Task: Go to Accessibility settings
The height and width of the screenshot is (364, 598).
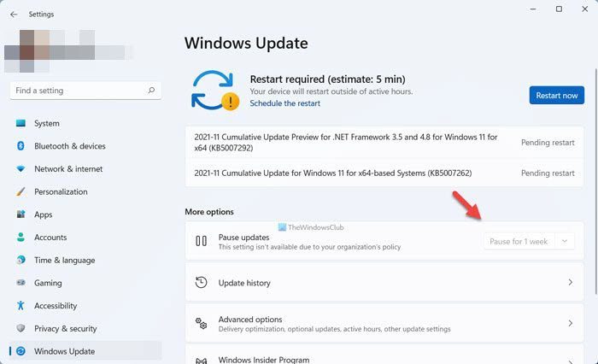Action: [56, 306]
